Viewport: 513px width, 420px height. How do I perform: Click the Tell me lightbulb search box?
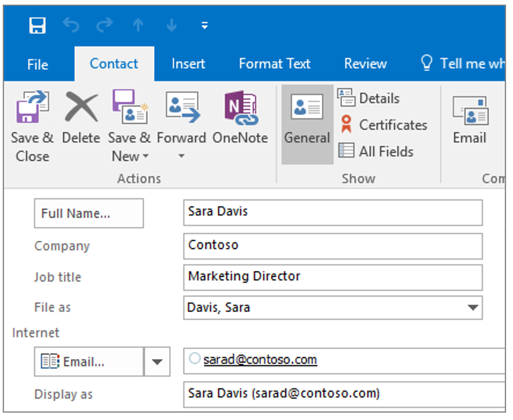(463, 63)
